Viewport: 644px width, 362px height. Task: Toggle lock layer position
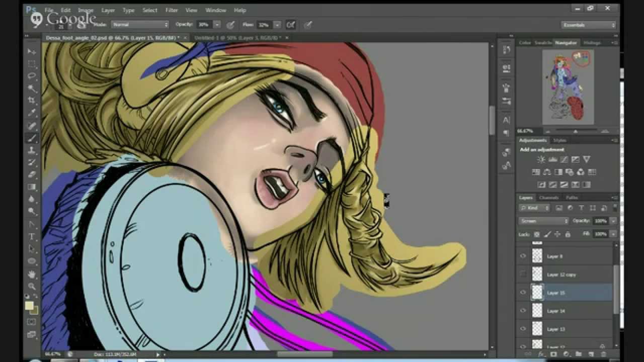pos(557,234)
